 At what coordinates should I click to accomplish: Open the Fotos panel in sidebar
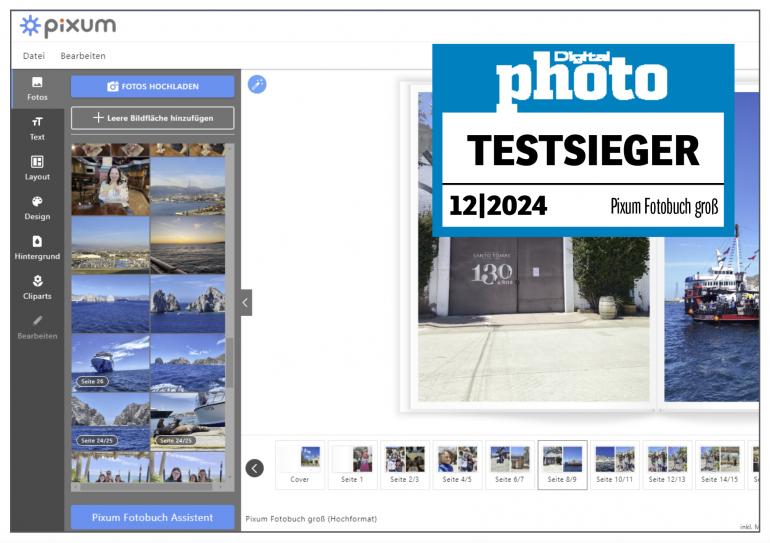37,89
